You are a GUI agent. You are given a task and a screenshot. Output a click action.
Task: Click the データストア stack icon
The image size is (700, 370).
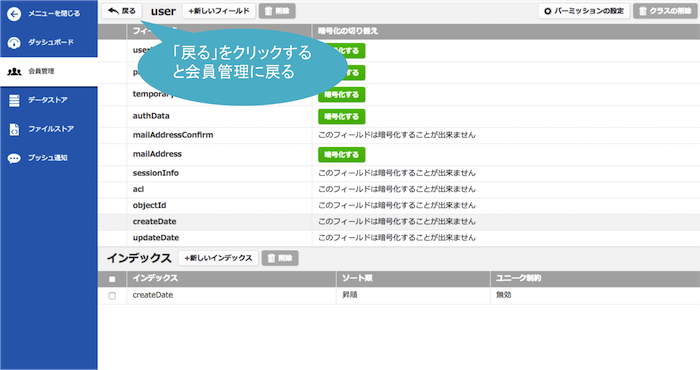coord(14,100)
